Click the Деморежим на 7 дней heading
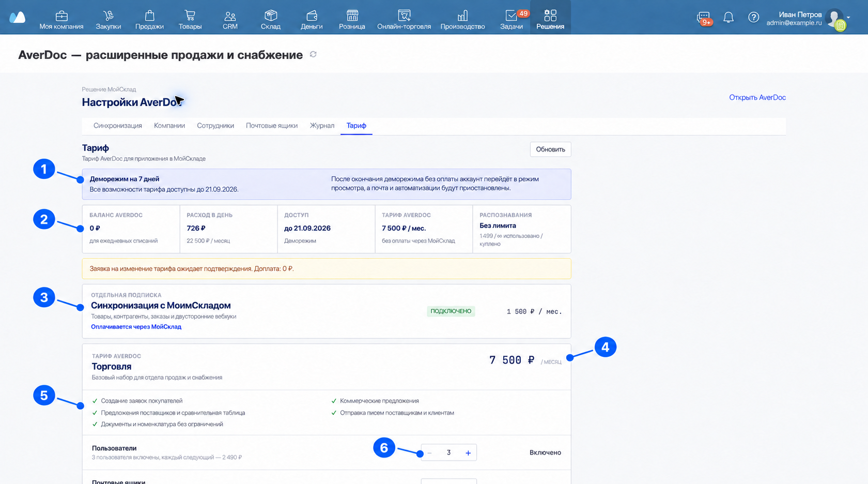The height and width of the screenshot is (484, 868). (125, 179)
